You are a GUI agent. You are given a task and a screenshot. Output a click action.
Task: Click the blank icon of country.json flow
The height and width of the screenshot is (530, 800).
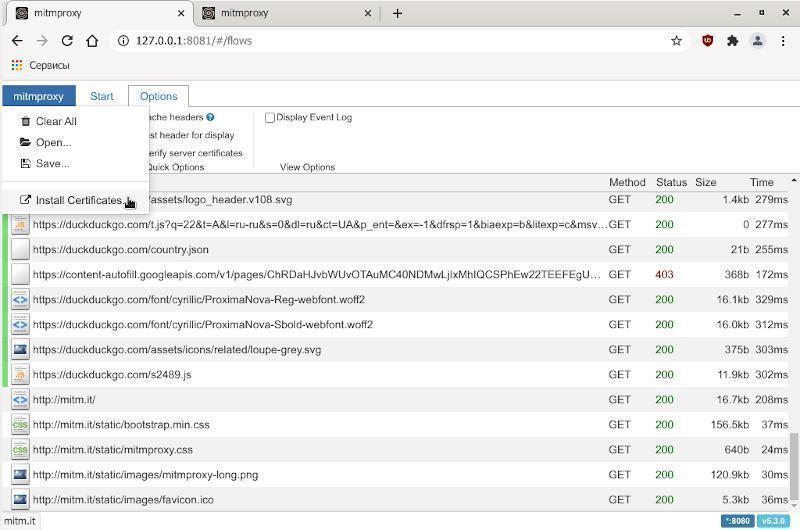[x=20, y=249]
